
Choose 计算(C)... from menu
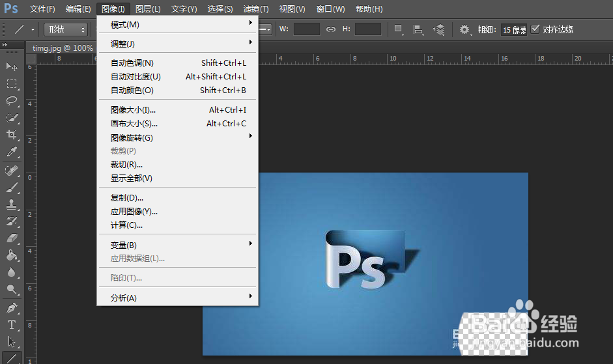pos(177,225)
